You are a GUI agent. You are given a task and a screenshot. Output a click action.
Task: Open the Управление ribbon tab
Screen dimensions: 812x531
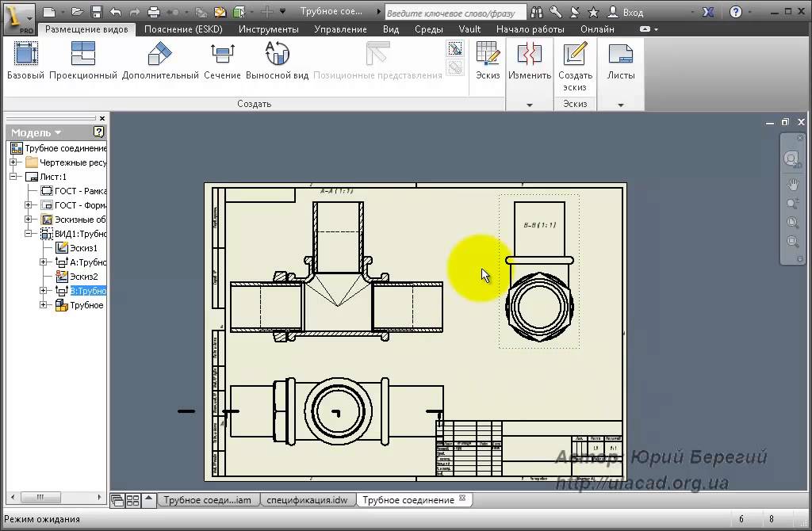tap(340, 29)
